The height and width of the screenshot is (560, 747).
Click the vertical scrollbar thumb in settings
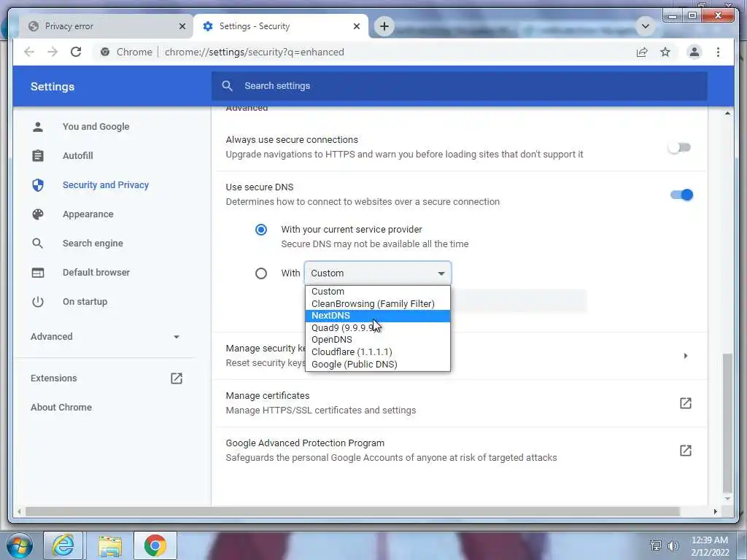(727, 423)
